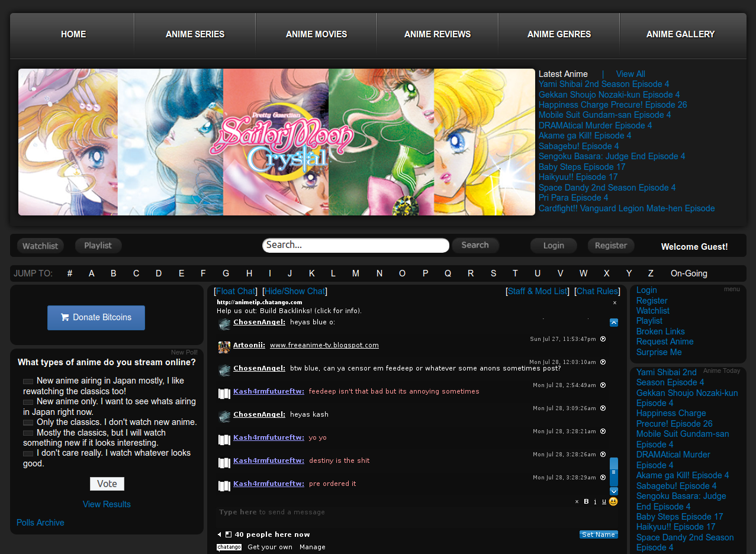The image size is (756, 554).
Task: Submit the poll with the Vote button
Action: pyautogui.click(x=107, y=484)
